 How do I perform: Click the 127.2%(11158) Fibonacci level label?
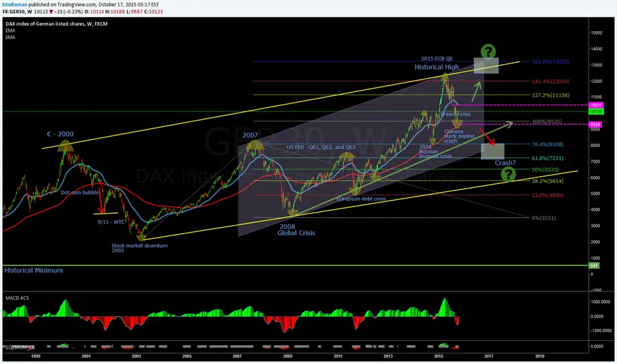click(x=551, y=95)
